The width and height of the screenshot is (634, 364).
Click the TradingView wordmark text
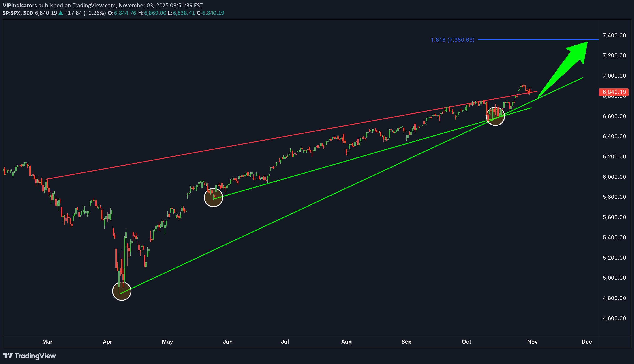coord(35,356)
